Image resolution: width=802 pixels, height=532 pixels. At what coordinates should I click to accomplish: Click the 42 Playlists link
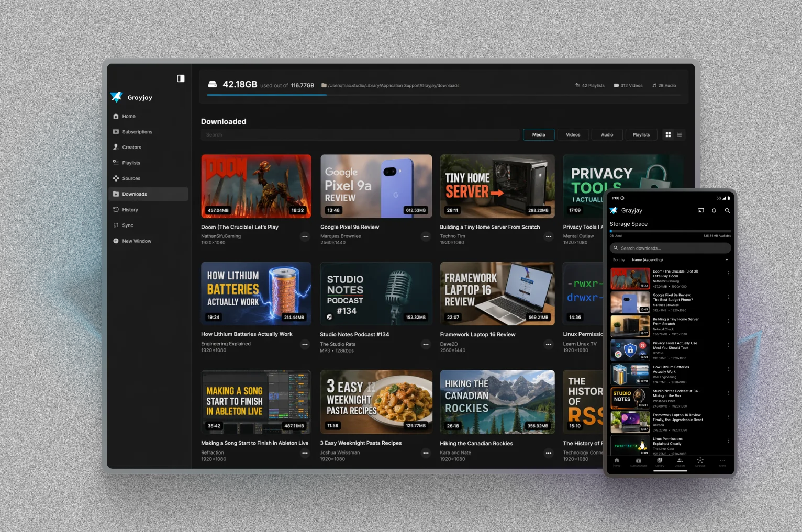click(x=590, y=86)
